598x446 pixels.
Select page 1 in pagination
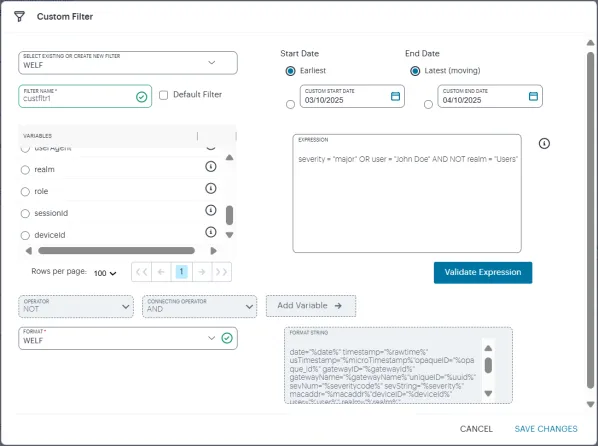182,272
